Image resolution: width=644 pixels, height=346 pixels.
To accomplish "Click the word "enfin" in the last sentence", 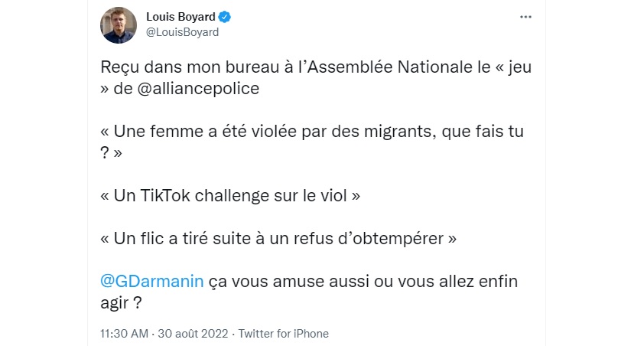I will click(498, 281).
